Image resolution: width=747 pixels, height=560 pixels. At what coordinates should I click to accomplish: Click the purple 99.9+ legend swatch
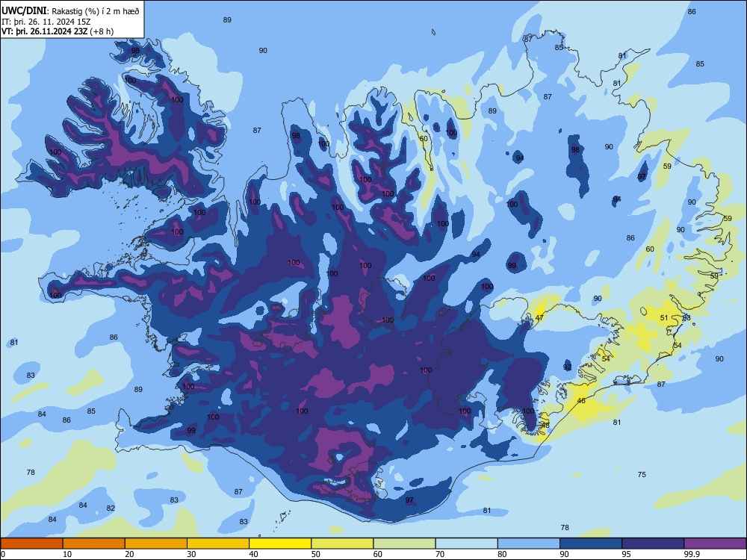point(715,544)
